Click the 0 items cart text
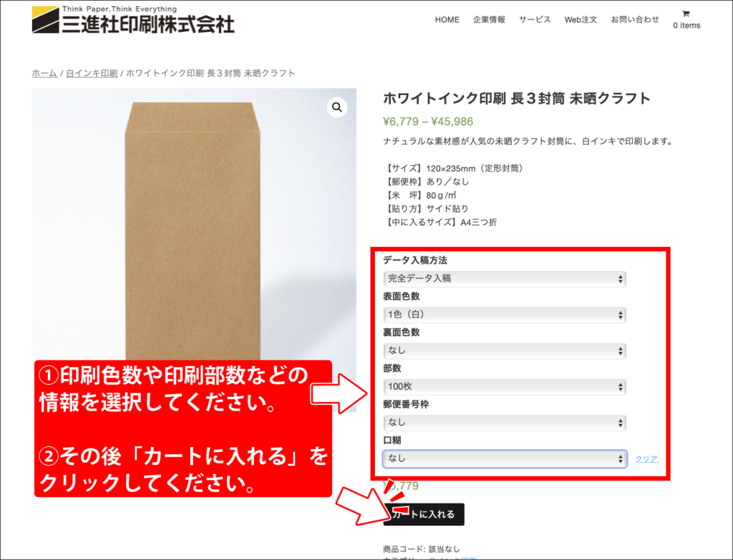Image resolution: width=733 pixels, height=560 pixels. click(x=686, y=26)
